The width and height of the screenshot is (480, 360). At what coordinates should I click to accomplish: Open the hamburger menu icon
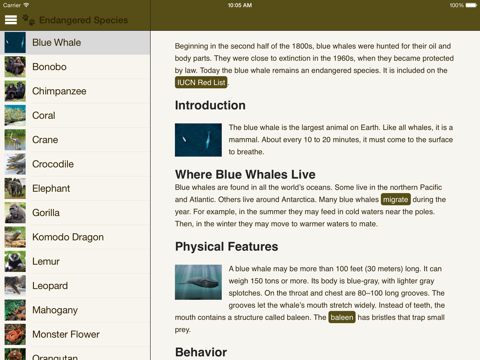[x=11, y=20]
